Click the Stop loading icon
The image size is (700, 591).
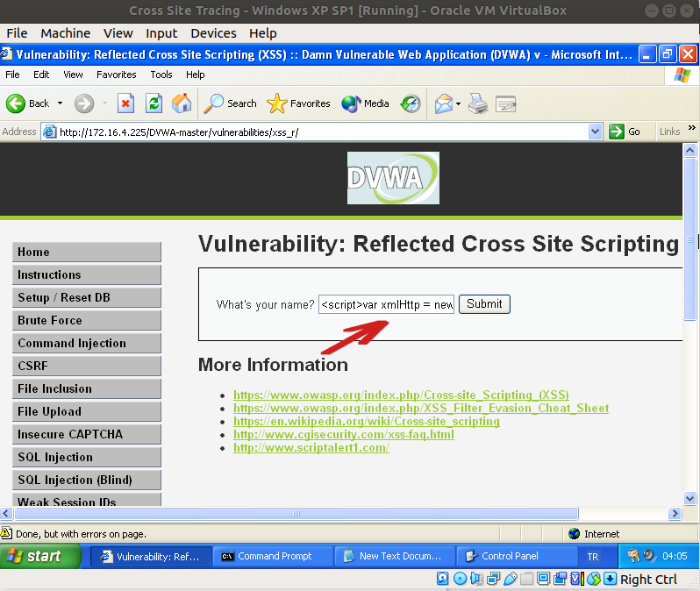click(126, 103)
